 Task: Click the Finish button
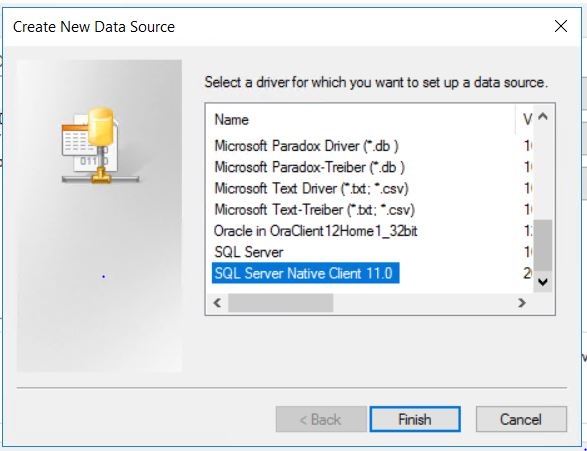[415, 419]
